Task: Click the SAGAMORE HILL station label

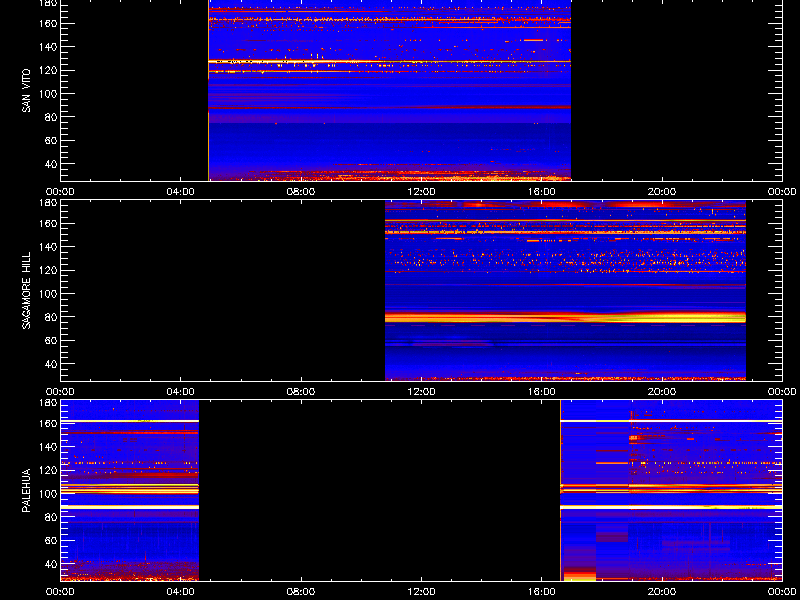Action: pos(26,290)
